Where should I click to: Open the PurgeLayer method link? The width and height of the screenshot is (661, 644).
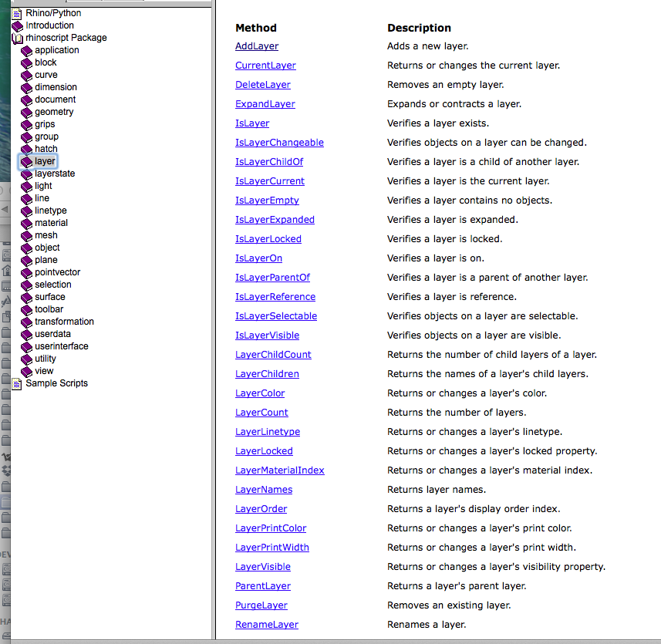tap(261, 605)
